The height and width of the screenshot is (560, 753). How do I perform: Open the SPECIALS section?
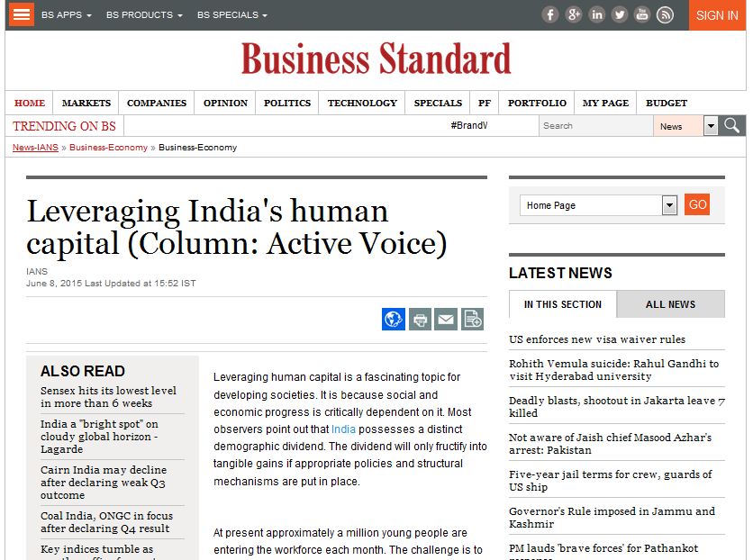click(x=438, y=104)
